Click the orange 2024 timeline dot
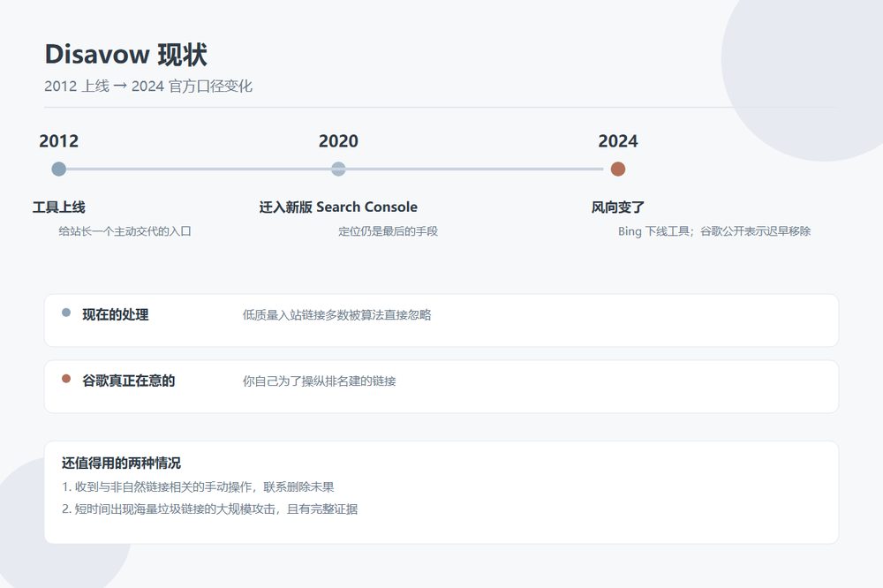The image size is (883, 588). (618, 169)
